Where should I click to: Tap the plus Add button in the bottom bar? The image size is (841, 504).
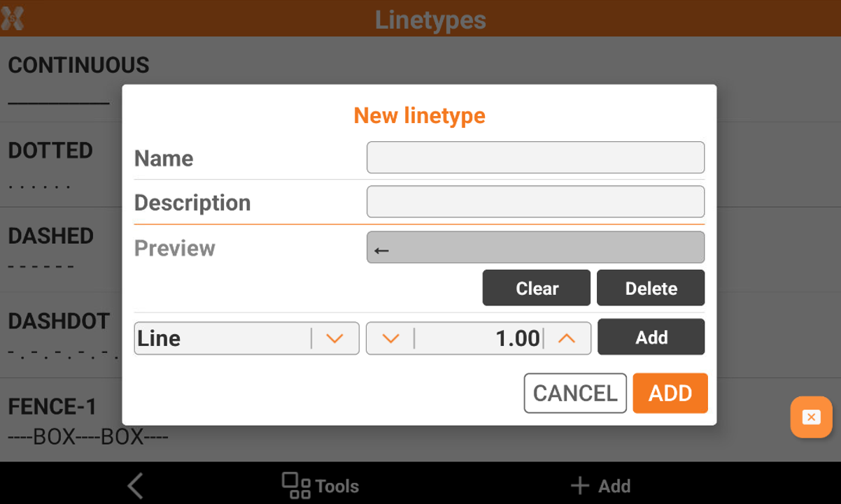tap(600, 486)
